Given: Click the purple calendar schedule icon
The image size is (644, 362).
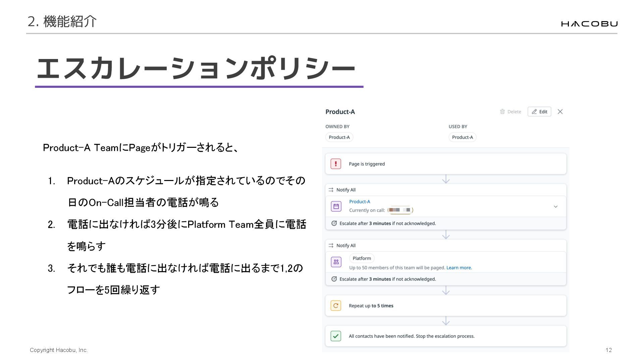Looking at the screenshot, I should (336, 206).
